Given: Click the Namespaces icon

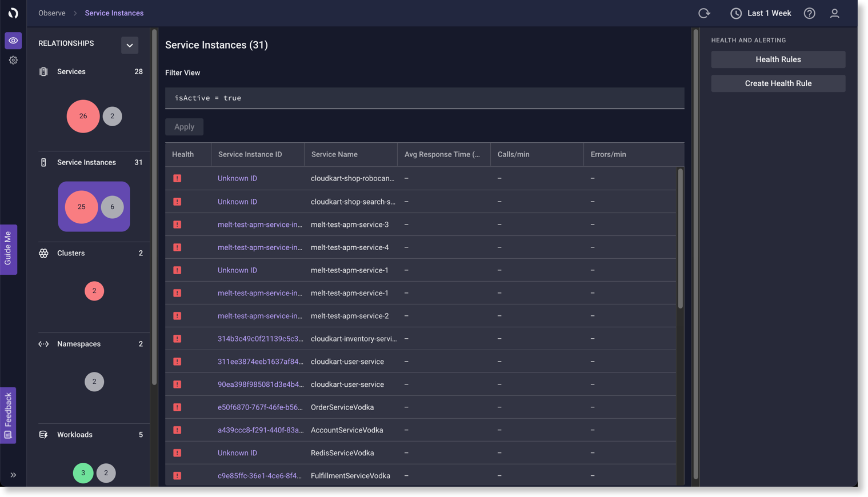Looking at the screenshot, I should [x=43, y=344].
